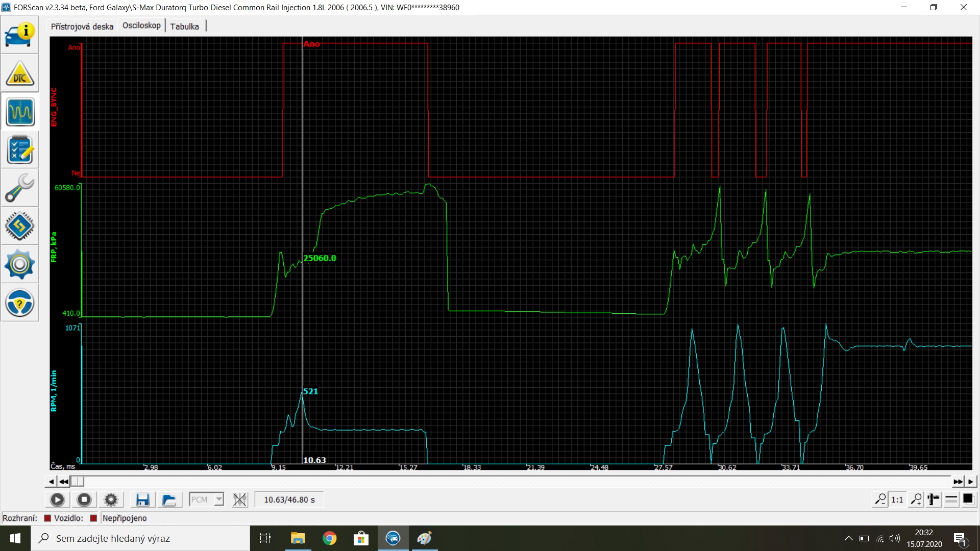Save the oscilloscope log via floppy icon
Screen dimensions: 980x551
142,499
